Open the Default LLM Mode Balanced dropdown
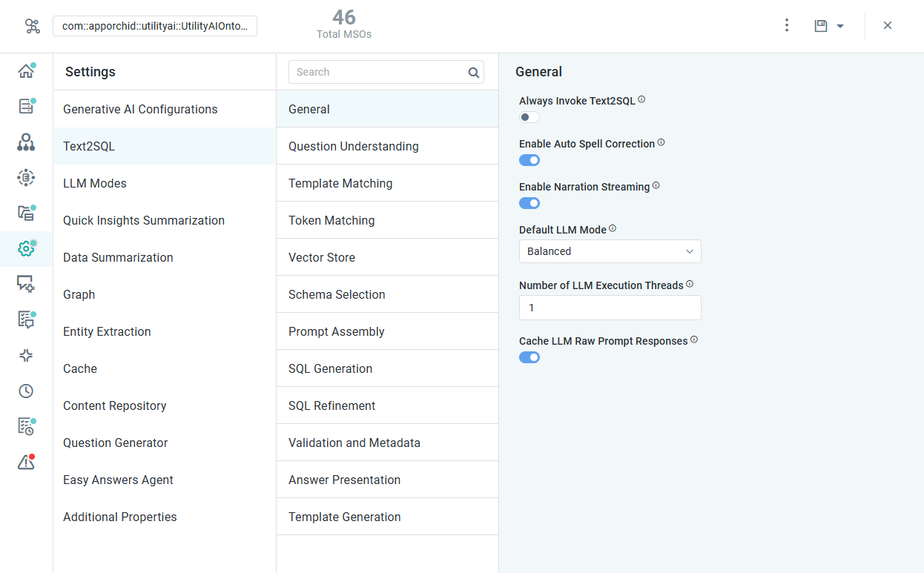 tap(610, 251)
